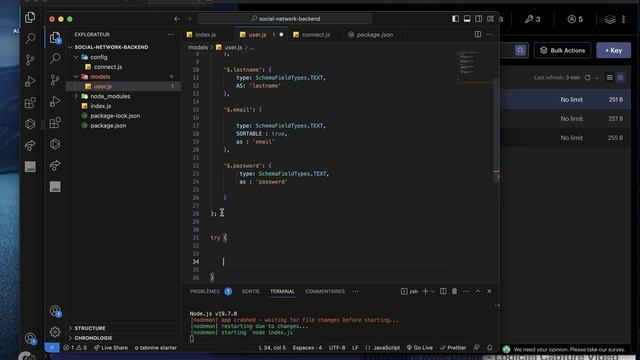Open Search view in front VS Code activity bar
The image size is (640, 360).
tap(55, 58)
